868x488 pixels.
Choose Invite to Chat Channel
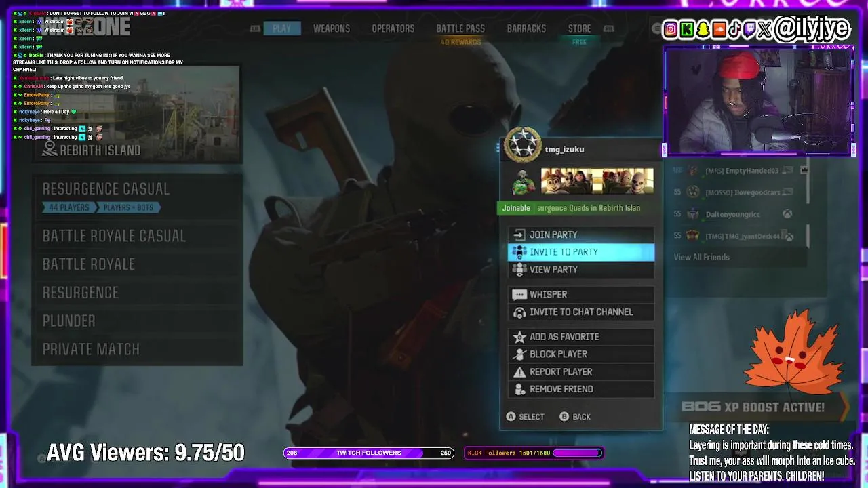pyautogui.click(x=581, y=312)
